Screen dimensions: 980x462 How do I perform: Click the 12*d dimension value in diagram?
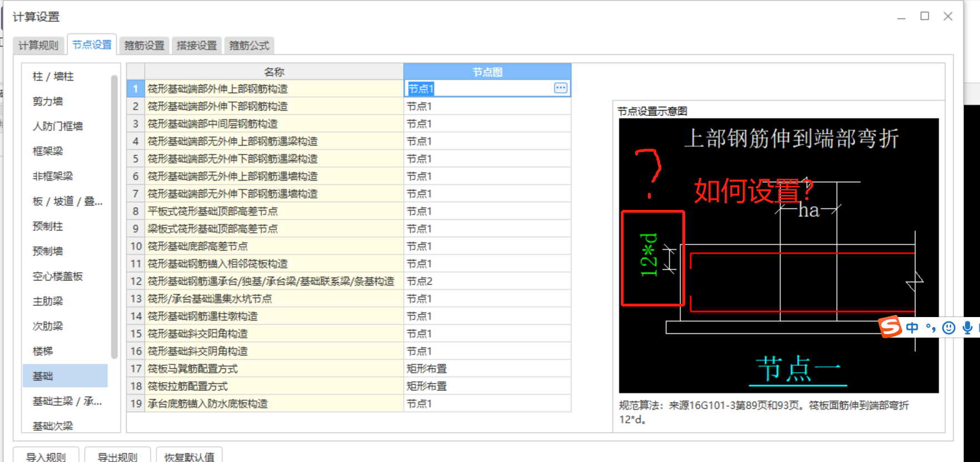pos(648,255)
